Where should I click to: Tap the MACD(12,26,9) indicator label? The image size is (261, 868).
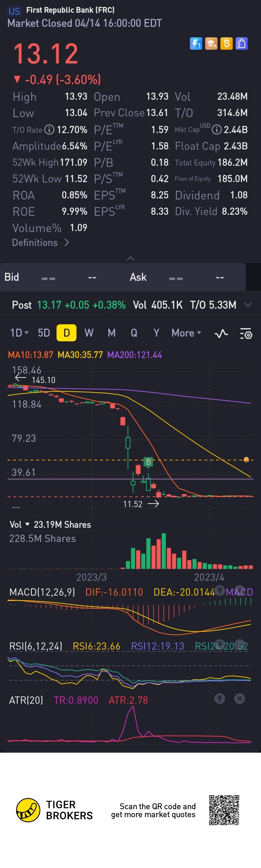[42, 592]
